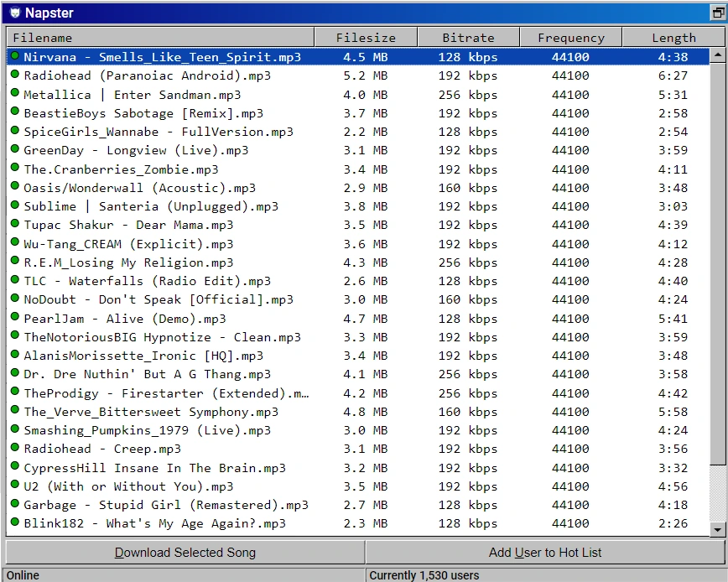The image size is (728, 582).
Task: Sort list by Bitrate column header
Action: [x=469, y=38]
